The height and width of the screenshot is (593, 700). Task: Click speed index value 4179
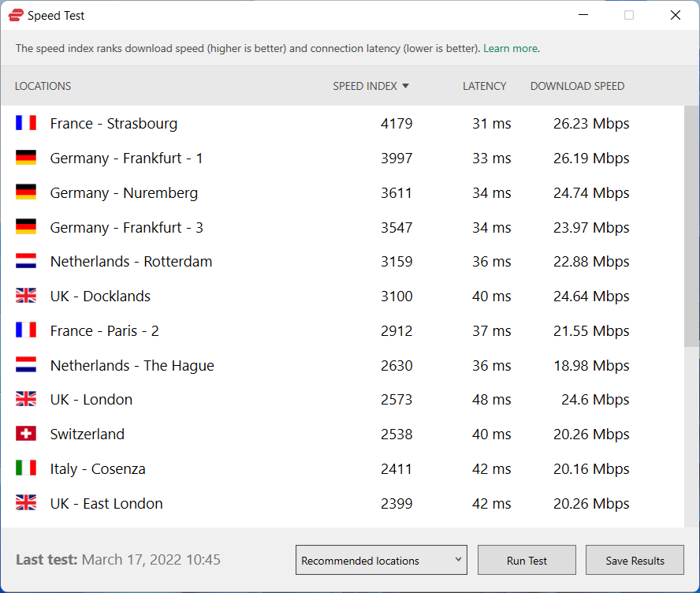coord(397,123)
